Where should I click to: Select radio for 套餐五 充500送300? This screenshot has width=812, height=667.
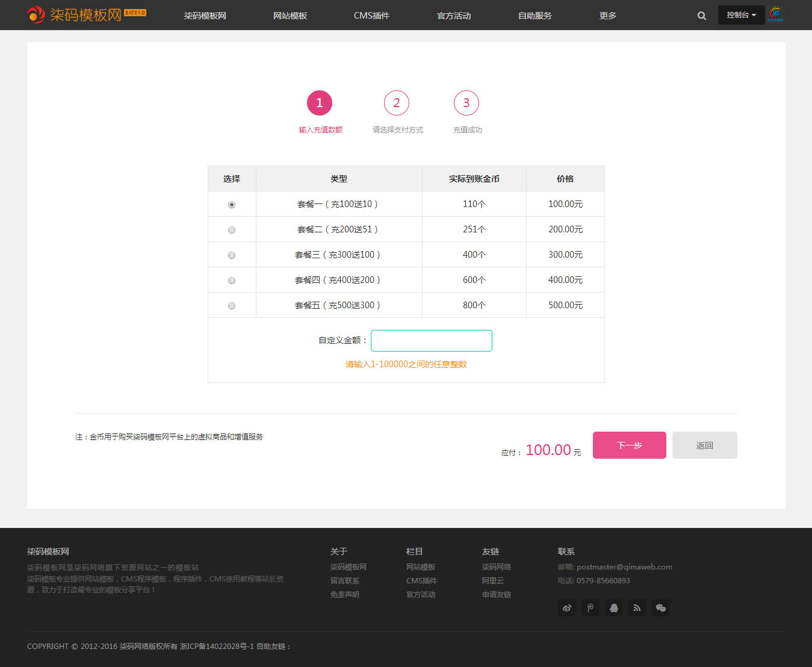[x=232, y=306]
